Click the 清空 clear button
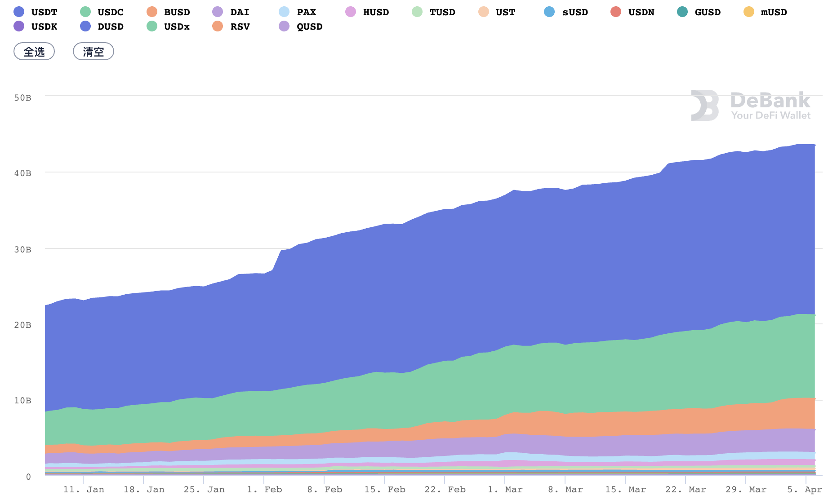The image size is (837, 504). click(x=93, y=51)
